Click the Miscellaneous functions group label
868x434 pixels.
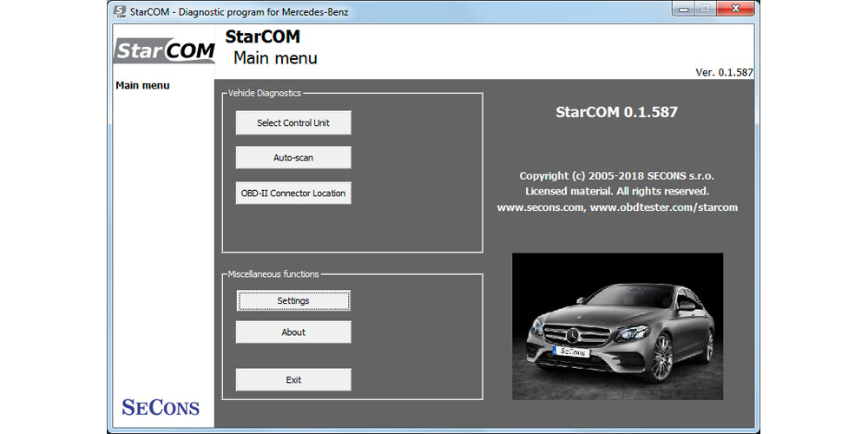click(273, 274)
